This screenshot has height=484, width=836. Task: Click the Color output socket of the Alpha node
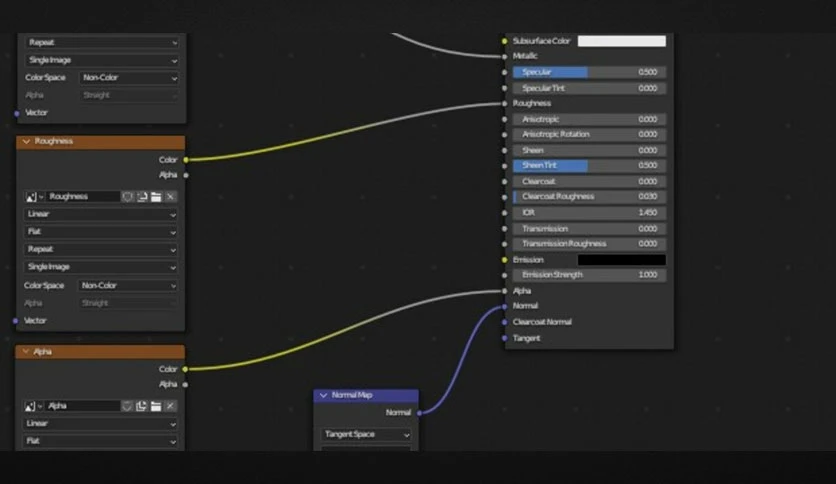pyautogui.click(x=185, y=369)
